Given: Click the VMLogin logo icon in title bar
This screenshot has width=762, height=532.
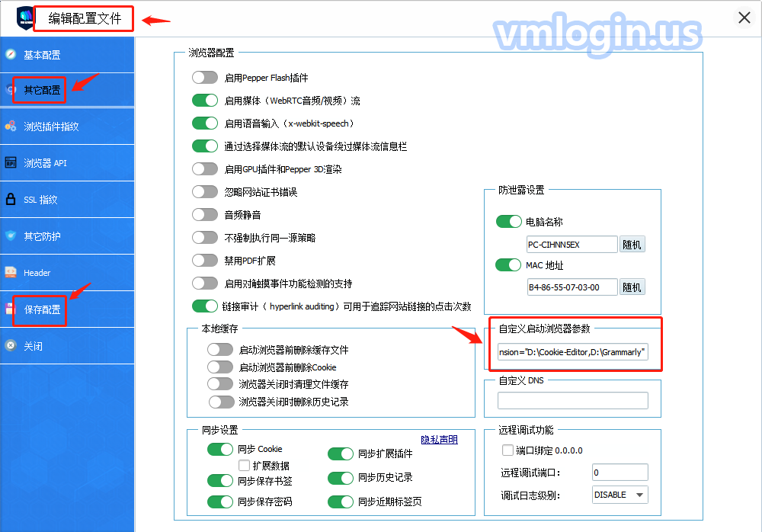Looking at the screenshot, I should (25, 18).
